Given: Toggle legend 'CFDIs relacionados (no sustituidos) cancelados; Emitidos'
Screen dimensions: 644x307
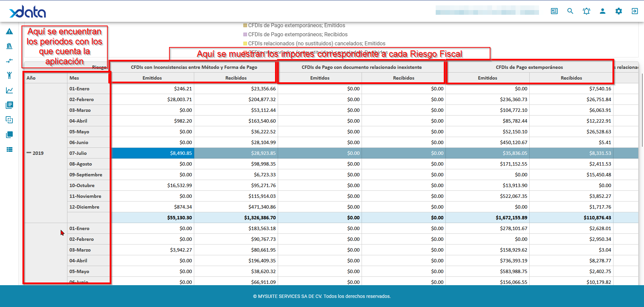Looking at the screenshot, I should (x=316, y=44).
